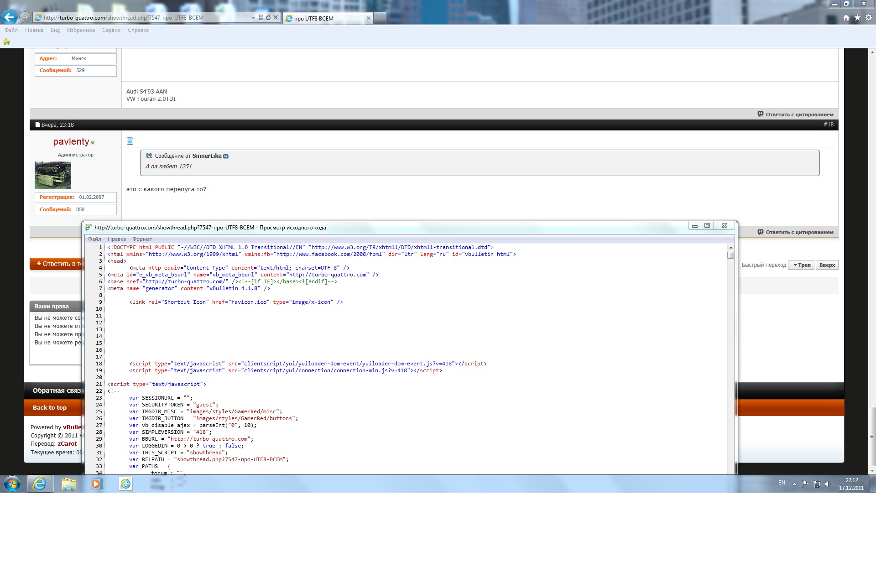Click the refresh page icon
The width and height of the screenshot is (876, 588).
[x=268, y=17]
